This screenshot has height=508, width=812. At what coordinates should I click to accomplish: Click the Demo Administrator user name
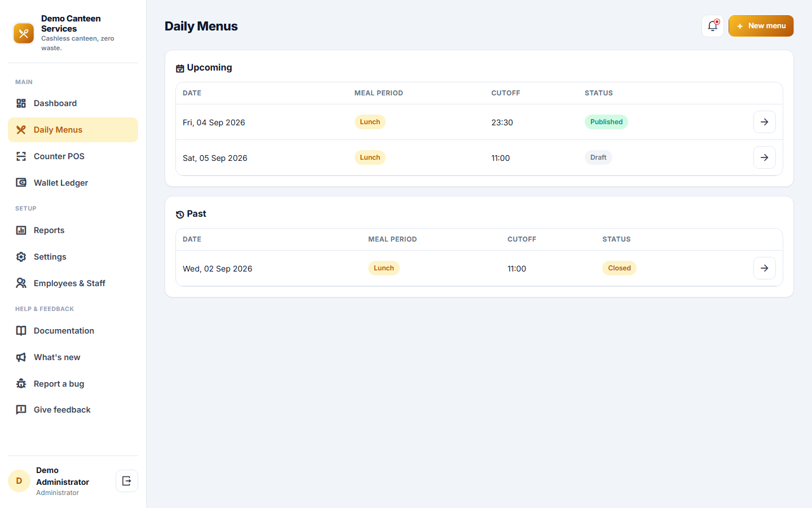pos(63,476)
